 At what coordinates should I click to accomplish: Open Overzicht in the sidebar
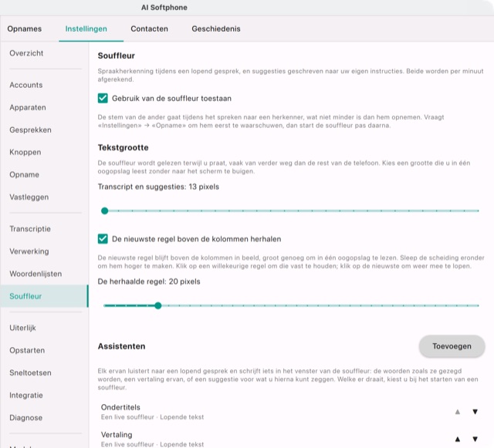[44, 53]
